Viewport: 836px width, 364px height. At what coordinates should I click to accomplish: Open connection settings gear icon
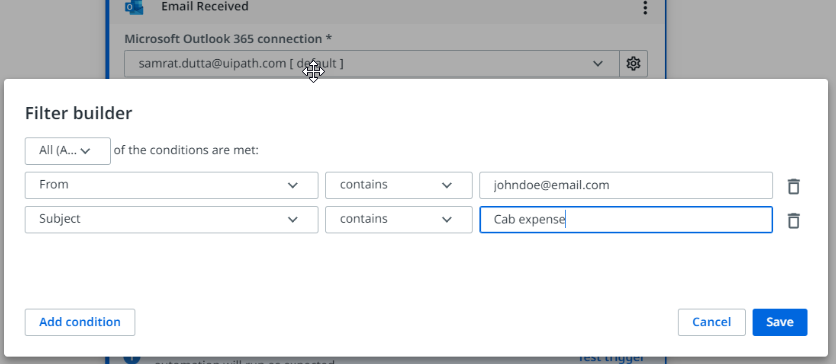[x=633, y=64]
